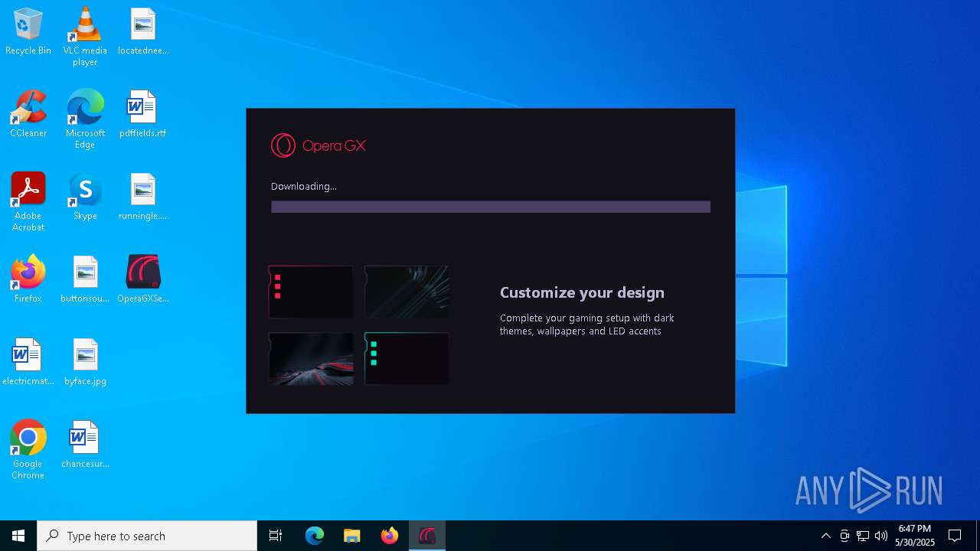Select the electricmat... Word document
This screenshot has height=551, width=980.
point(28,362)
